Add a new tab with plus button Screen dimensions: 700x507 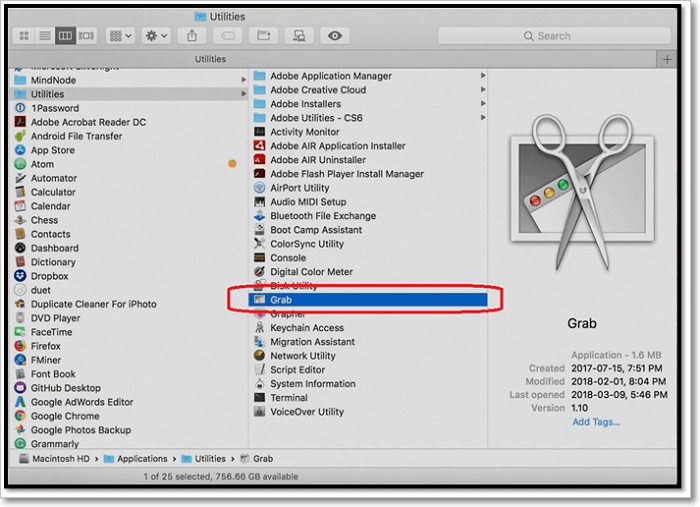[x=667, y=59]
